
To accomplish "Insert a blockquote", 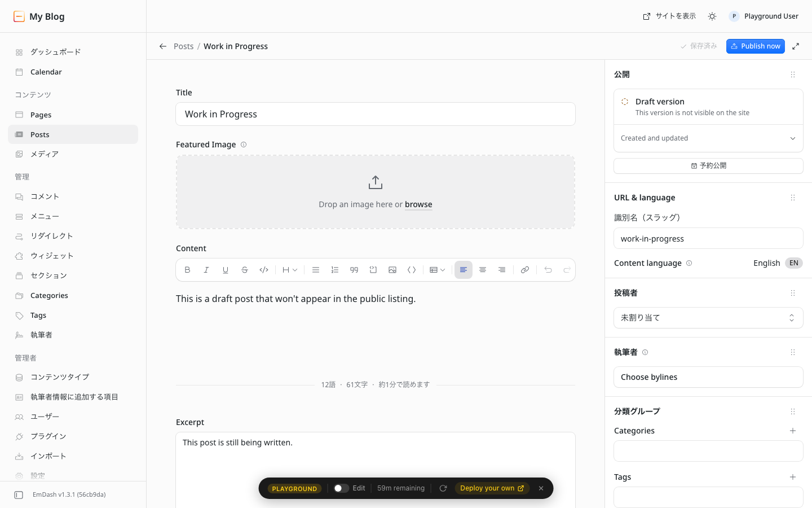I will [354, 270].
